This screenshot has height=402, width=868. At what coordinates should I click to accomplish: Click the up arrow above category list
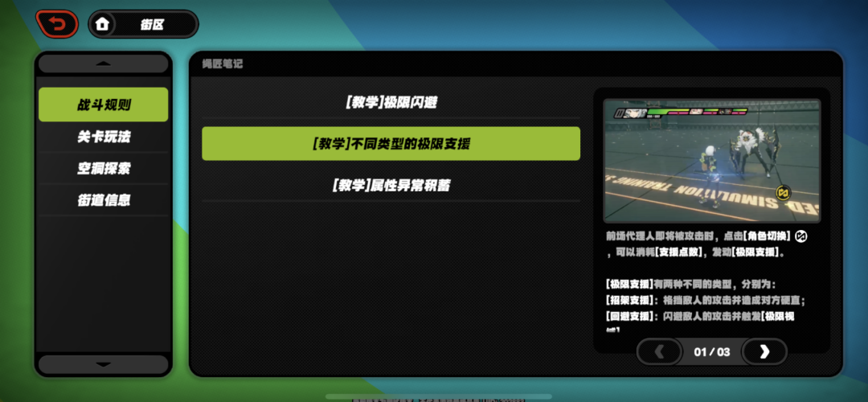point(104,64)
